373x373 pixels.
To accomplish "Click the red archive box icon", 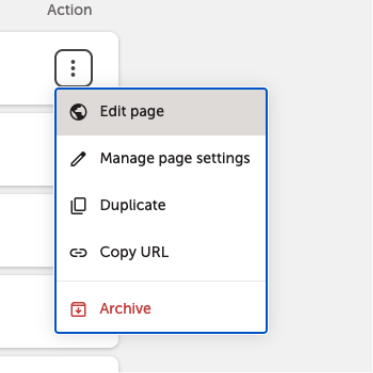I will 78,309.
